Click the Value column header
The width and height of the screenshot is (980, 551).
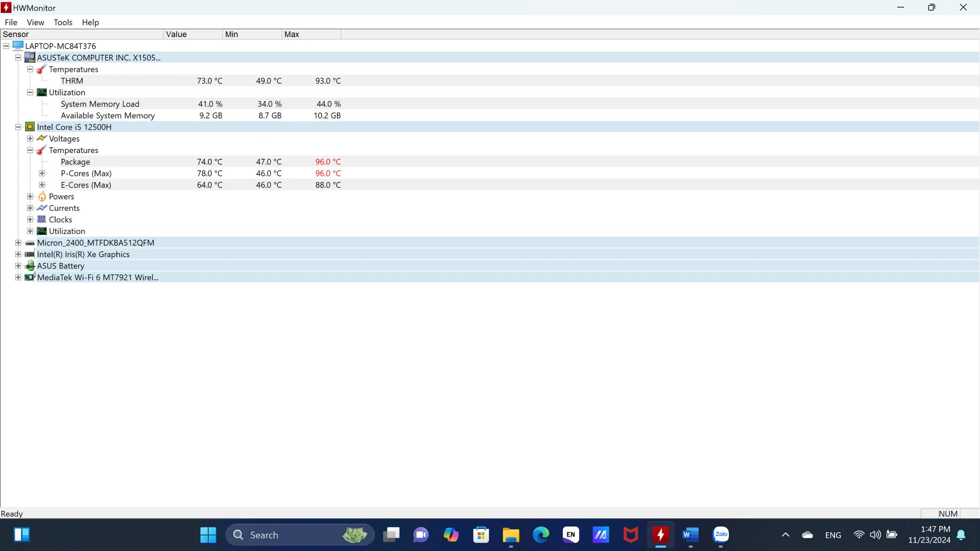193,34
